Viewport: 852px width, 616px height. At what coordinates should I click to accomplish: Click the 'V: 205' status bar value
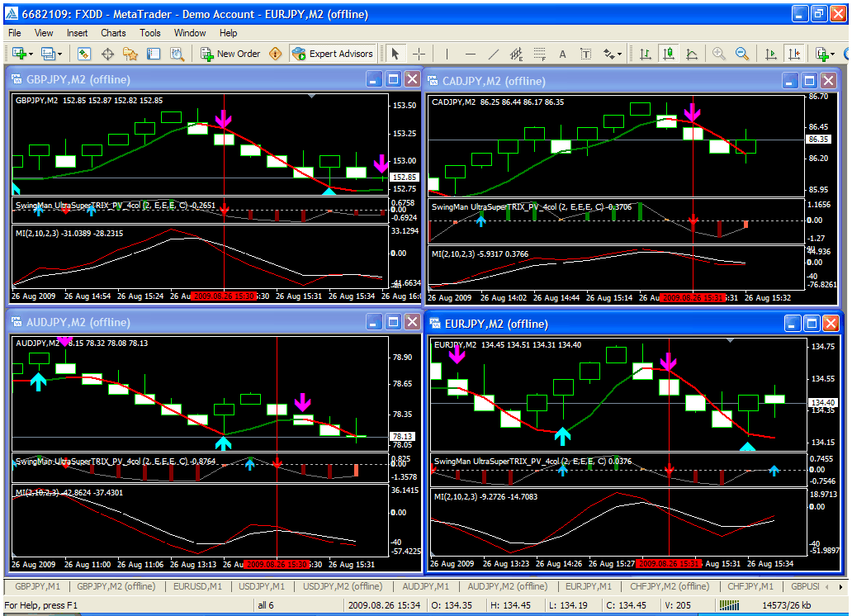click(x=678, y=605)
